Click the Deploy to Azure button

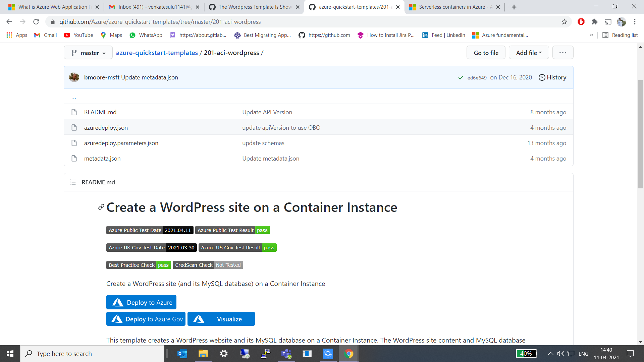(141, 302)
